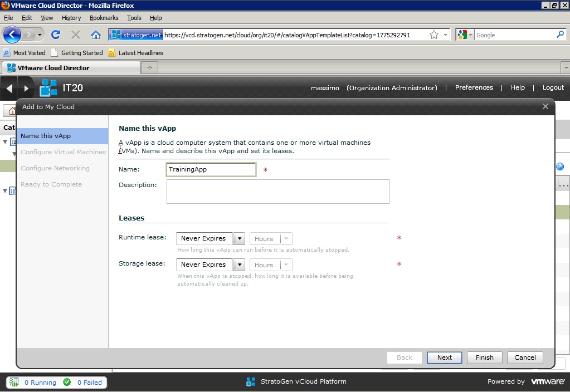570x392 pixels.
Task: Open the Google search engine selector
Action: click(465, 35)
